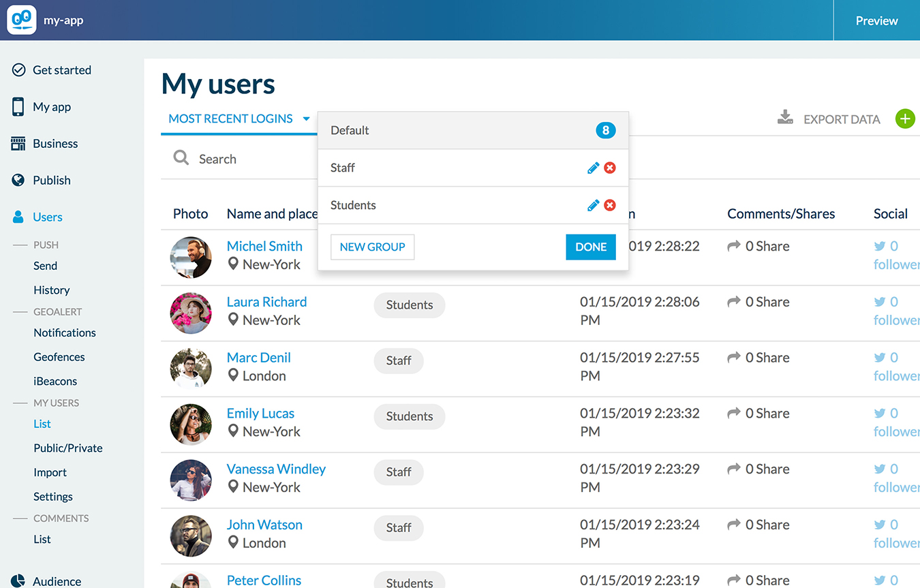Click Laura Richard's profile photo
The image size is (920, 588).
pos(191,313)
